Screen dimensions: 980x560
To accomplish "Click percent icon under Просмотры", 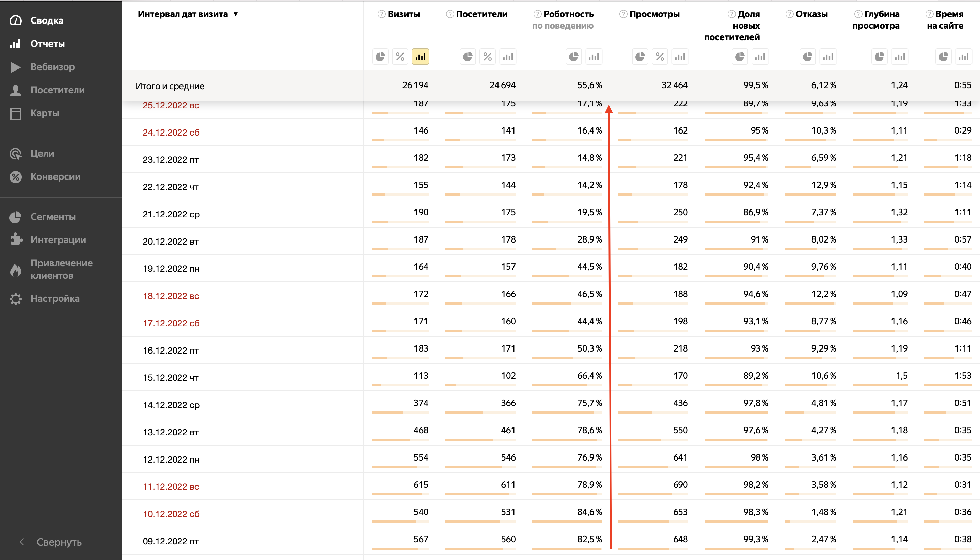I will point(660,57).
